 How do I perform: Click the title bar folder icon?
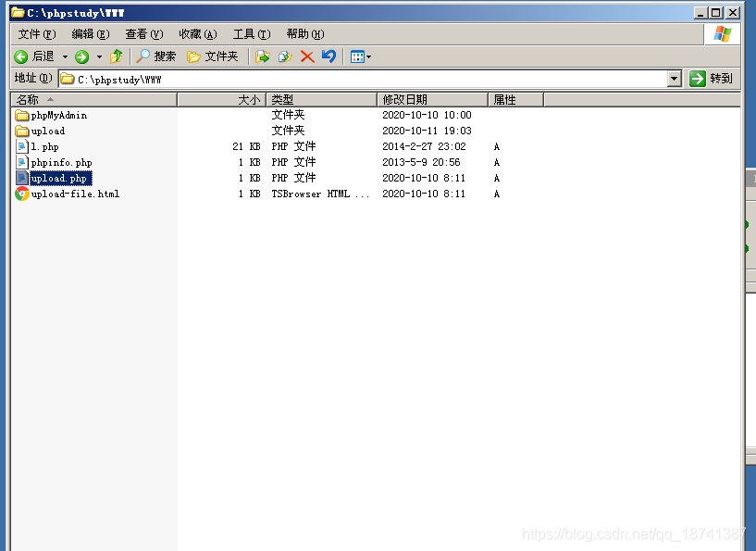point(18,12)
